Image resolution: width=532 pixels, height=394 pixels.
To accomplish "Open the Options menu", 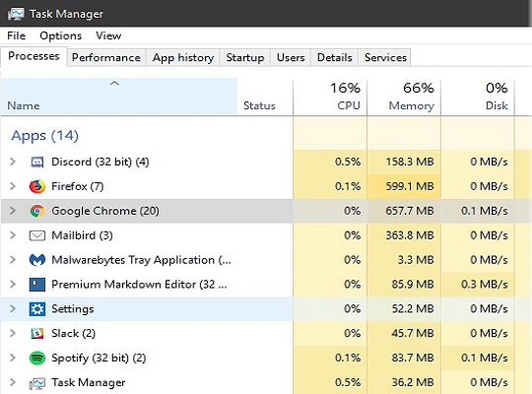I will click(x=61, y=35).
